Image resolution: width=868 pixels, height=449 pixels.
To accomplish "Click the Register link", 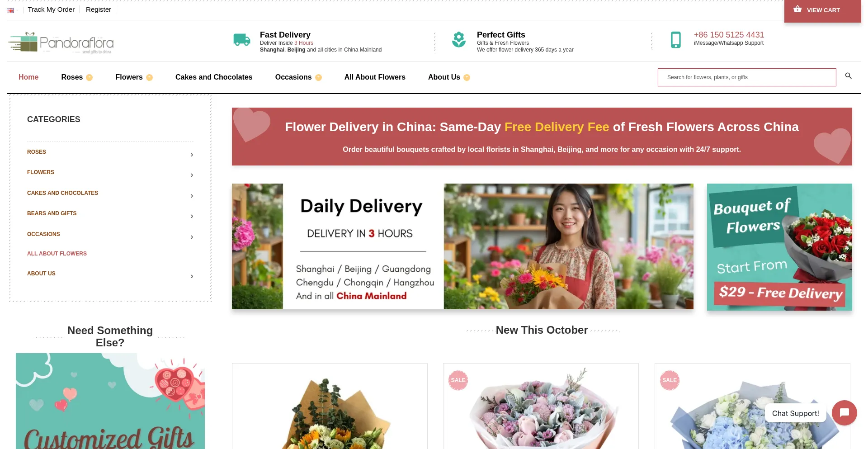I will click(x=98, y=9).
